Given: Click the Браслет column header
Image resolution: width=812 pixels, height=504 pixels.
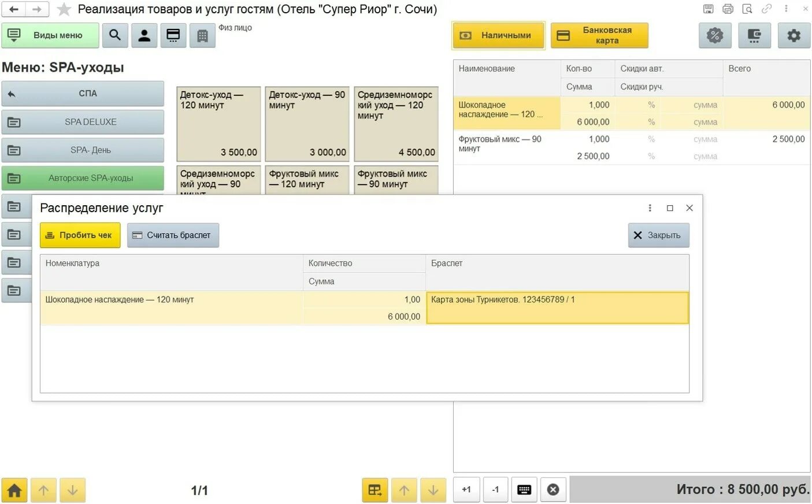Looking at the screenshot, I should coord(557,272).
